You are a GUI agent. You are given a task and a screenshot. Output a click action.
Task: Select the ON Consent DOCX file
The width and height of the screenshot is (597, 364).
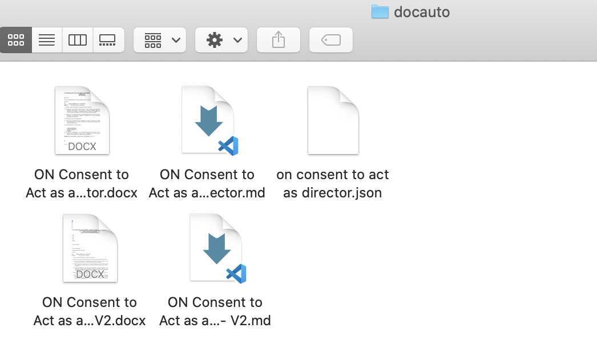(82, 120)
